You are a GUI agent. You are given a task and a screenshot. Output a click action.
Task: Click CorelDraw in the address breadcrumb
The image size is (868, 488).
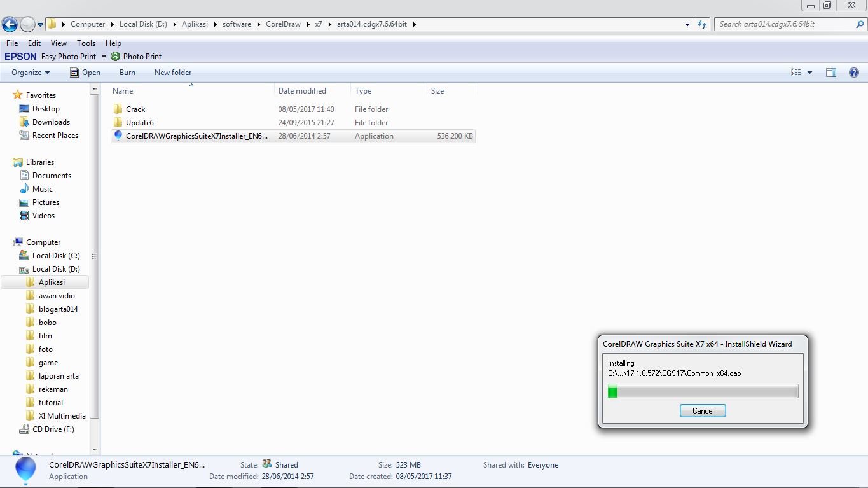pos(284,24)
